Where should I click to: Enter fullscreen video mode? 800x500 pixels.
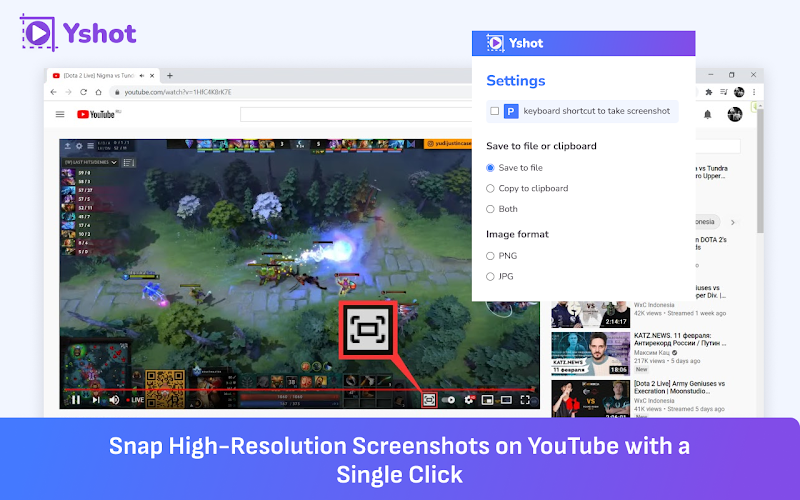point(525,400)
